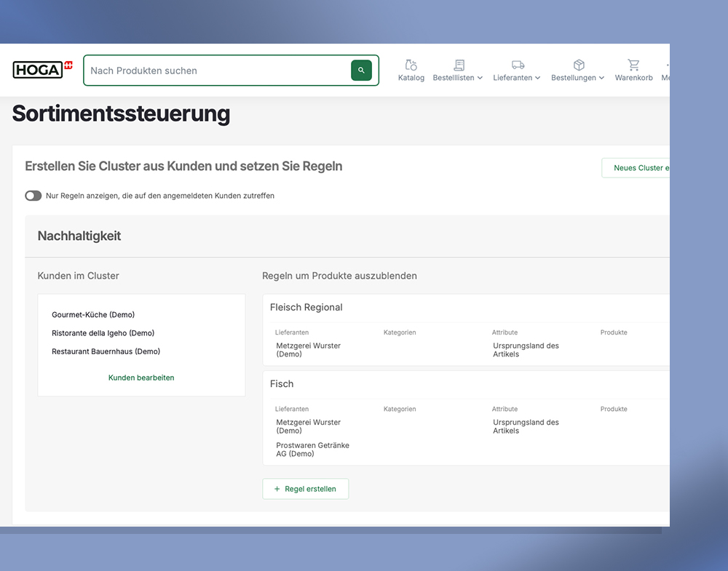Open the Fleisch Regional rule

coord(306,308)
